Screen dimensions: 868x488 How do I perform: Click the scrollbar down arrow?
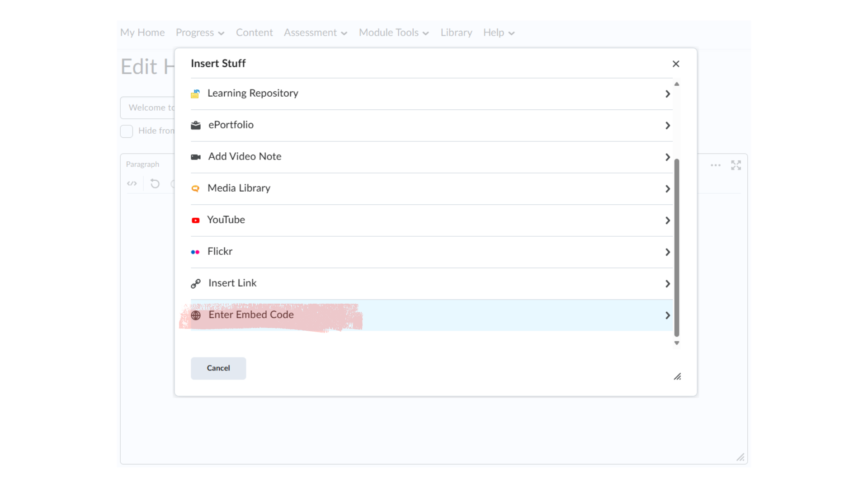point(676,343)
